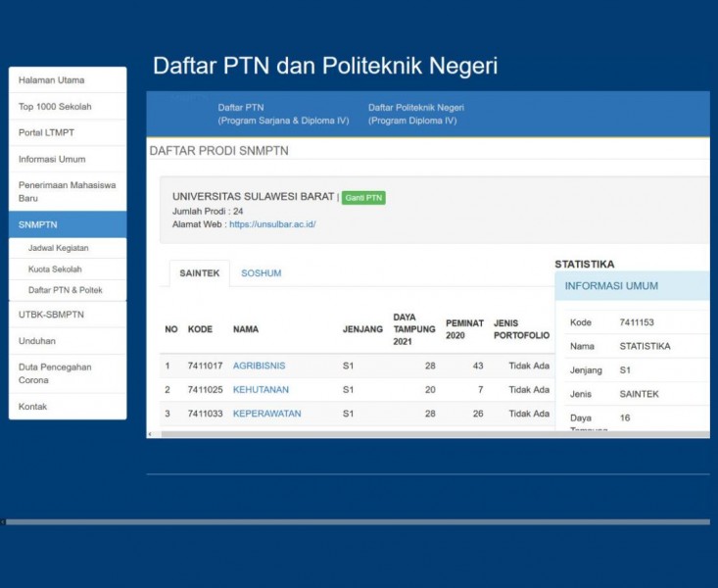Click the Kontak sidebar item
Viewport: 718px width, 588px height.
(33, 407)
